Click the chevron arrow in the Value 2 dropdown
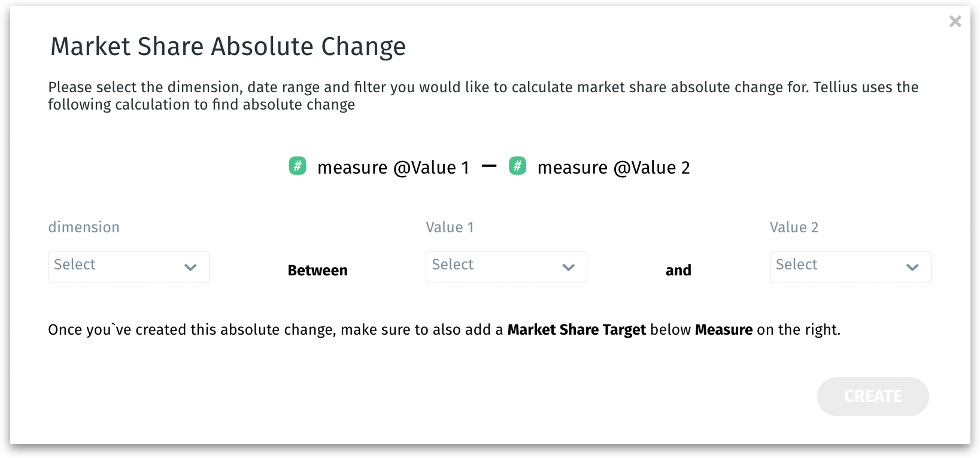This screenshot has width=980, height=458. 912,268
